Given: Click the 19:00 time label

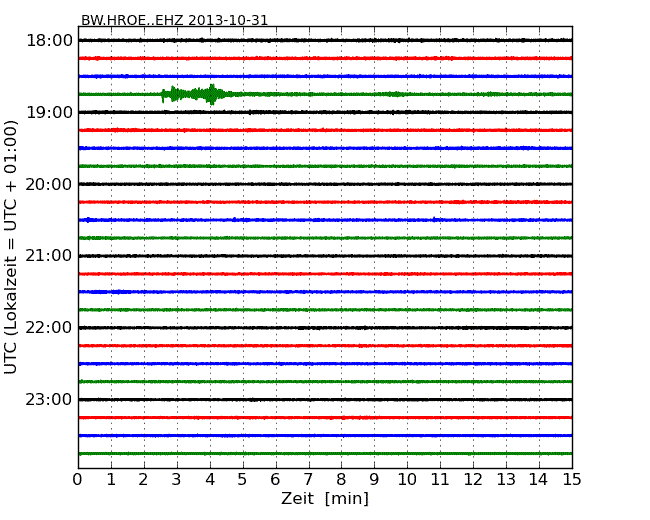Looking at the screenshot, I should click(49, 112).
